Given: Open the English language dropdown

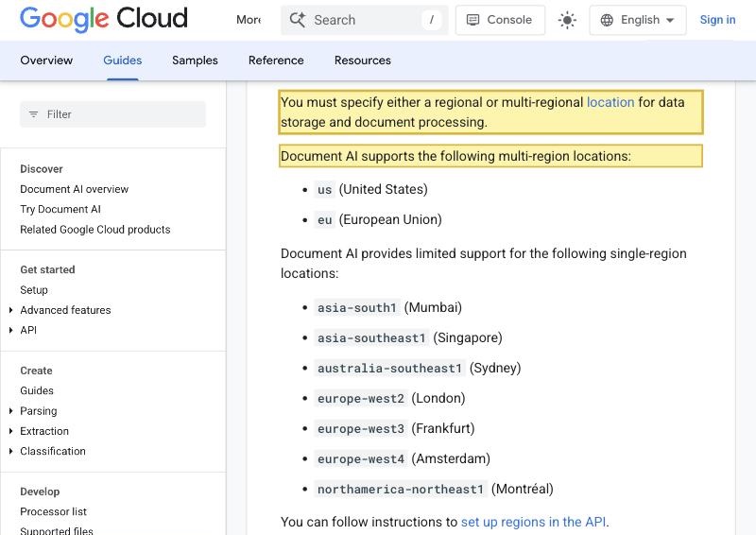Looking at the screenshot, I should click(637, 20).
